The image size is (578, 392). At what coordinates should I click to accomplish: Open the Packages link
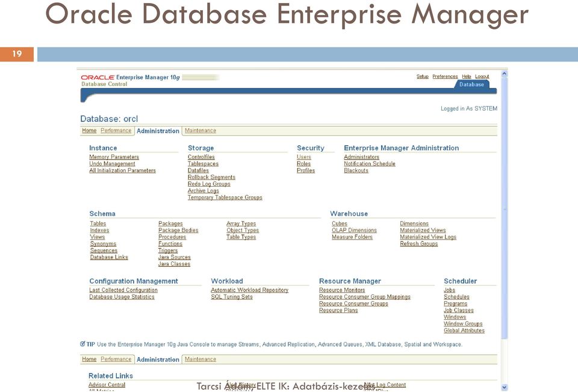click(170, 223)
